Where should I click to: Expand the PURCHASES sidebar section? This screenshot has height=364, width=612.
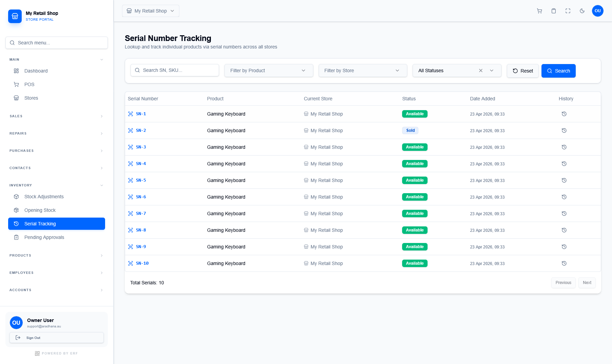coord(56,151)
